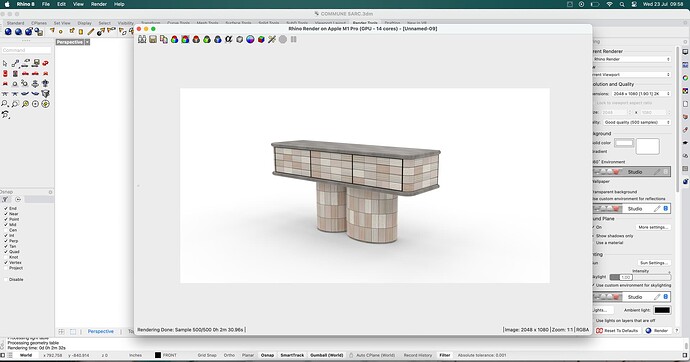690x362 pixels.
Task: Toggle Gumball (World) in the status bar
Action: (x=327, y=355)
